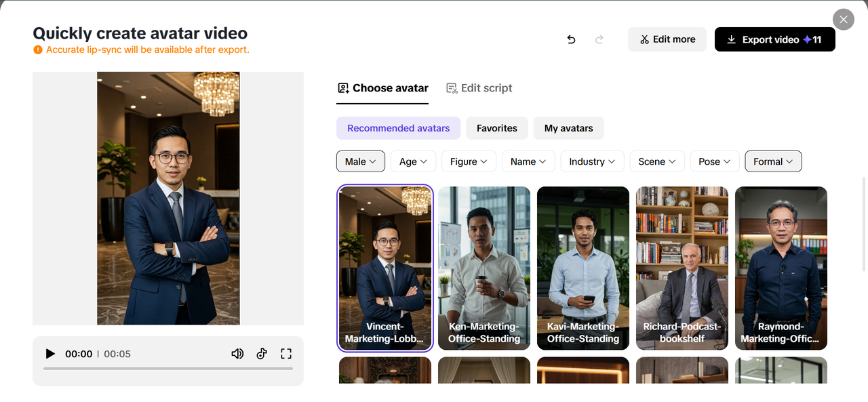
Task: Mute the preview volume speaker icon
Action: pos(237,354)
